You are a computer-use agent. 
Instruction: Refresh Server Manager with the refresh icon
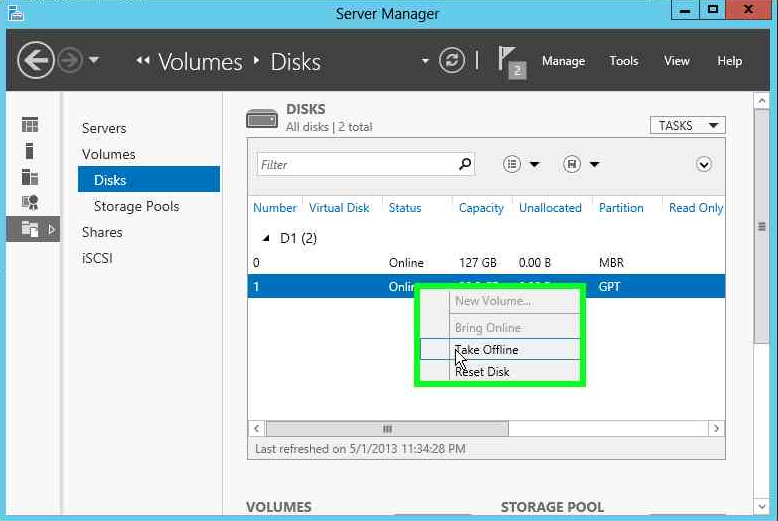tap(452, 61)
